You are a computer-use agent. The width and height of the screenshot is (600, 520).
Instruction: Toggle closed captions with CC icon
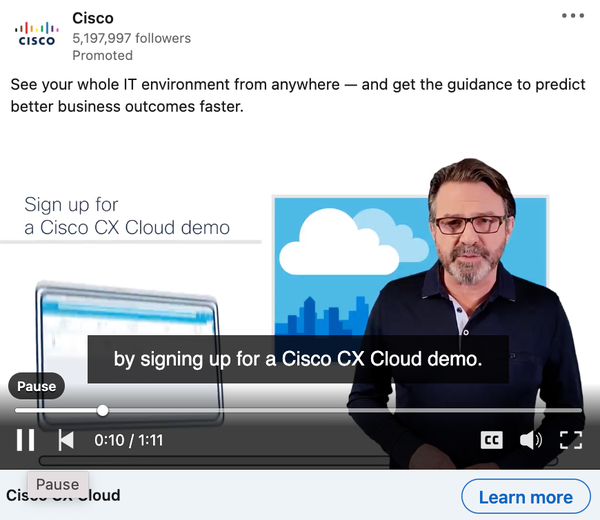click(x=491, y=440)
